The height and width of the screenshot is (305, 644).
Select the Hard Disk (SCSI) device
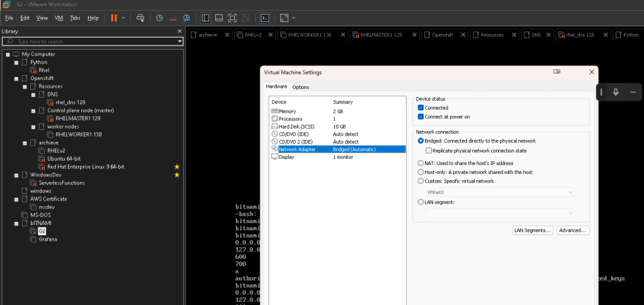point(338,127)
